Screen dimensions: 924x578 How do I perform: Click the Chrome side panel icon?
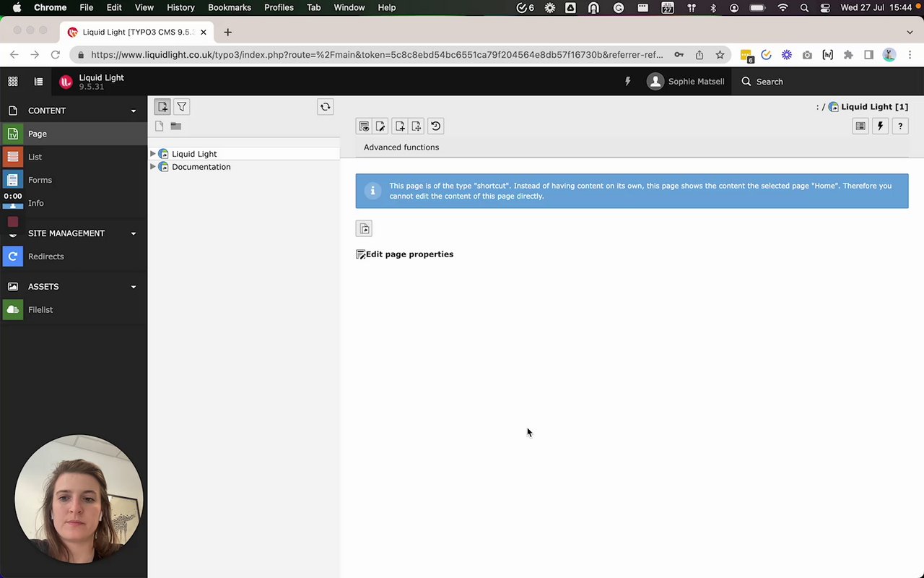869,55
